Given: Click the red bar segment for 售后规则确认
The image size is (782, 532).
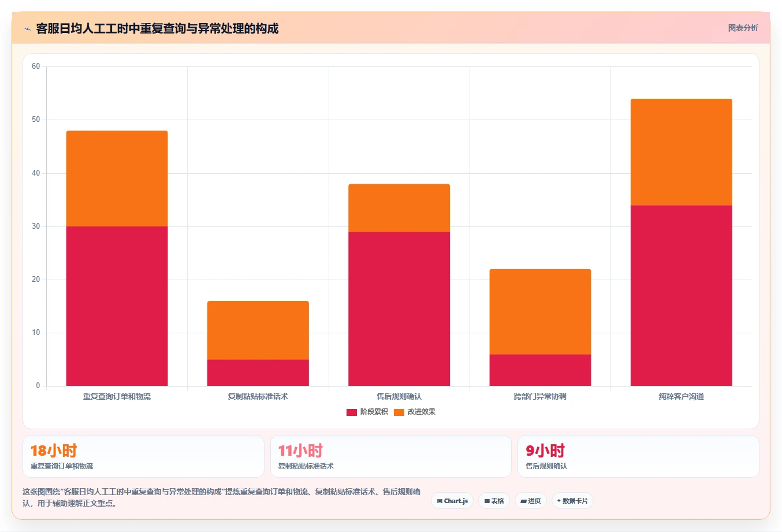Looking at the screenshot, I should tap(399, 309).
